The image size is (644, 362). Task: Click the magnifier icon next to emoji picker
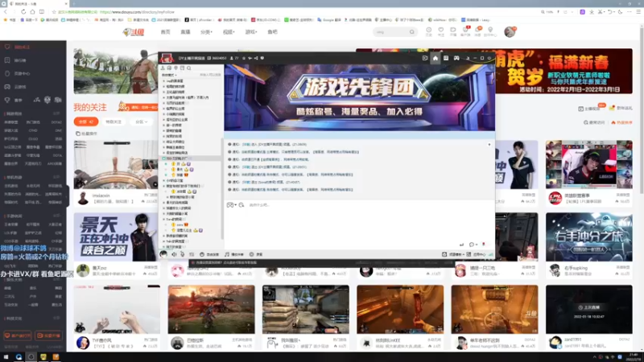(242, 205)
